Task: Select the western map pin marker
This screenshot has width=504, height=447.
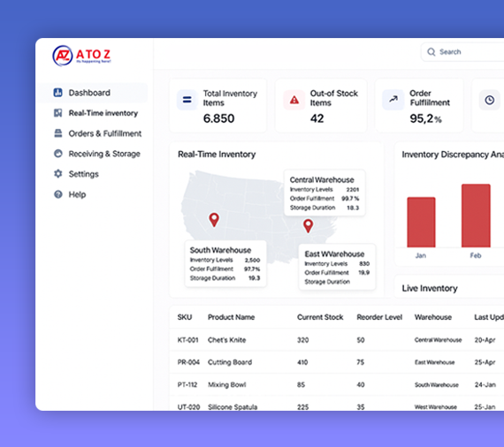Action: [x=214, y=220]
